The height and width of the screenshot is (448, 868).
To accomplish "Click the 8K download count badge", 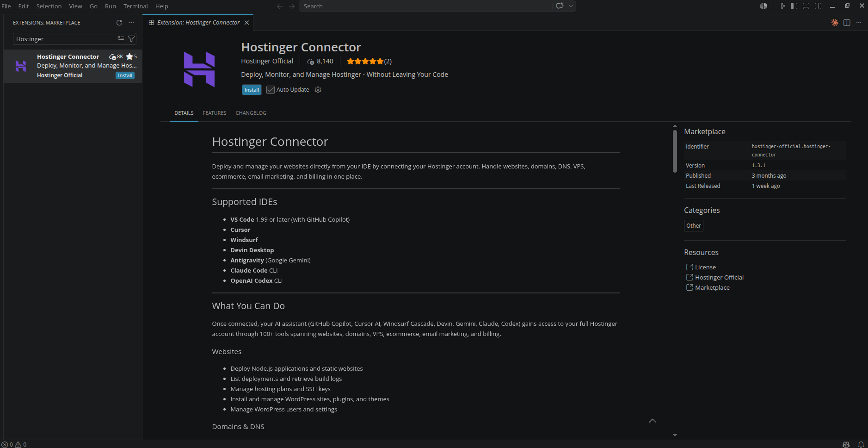I will coord(116,56).
